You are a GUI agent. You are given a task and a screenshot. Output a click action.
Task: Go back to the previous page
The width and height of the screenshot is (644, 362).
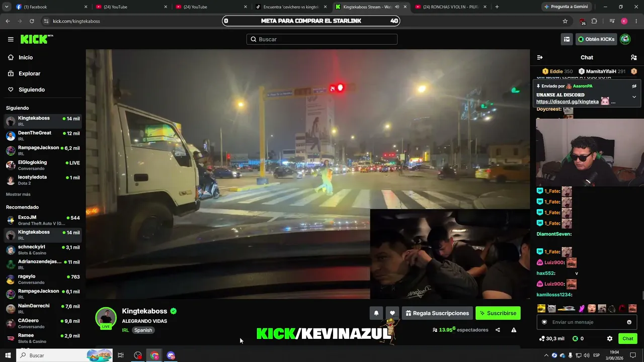pyautogui.click(x=8, y=21)
